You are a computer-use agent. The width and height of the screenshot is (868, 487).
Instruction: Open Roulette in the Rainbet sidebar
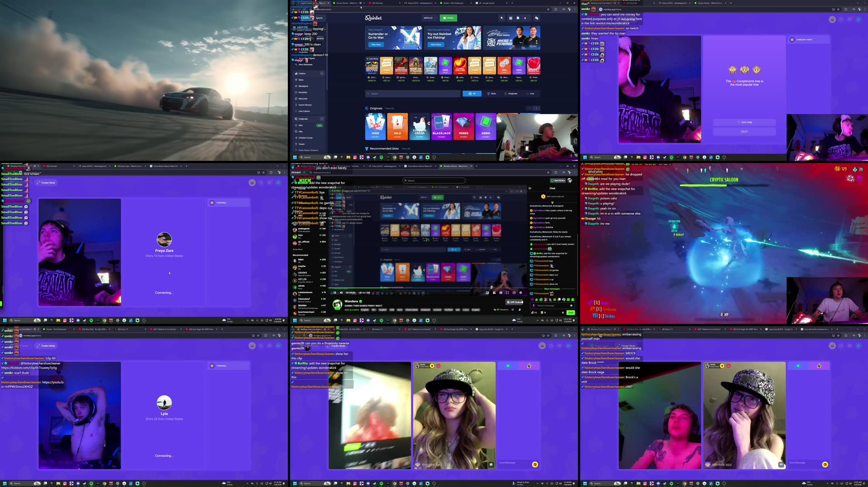(302, 92)
